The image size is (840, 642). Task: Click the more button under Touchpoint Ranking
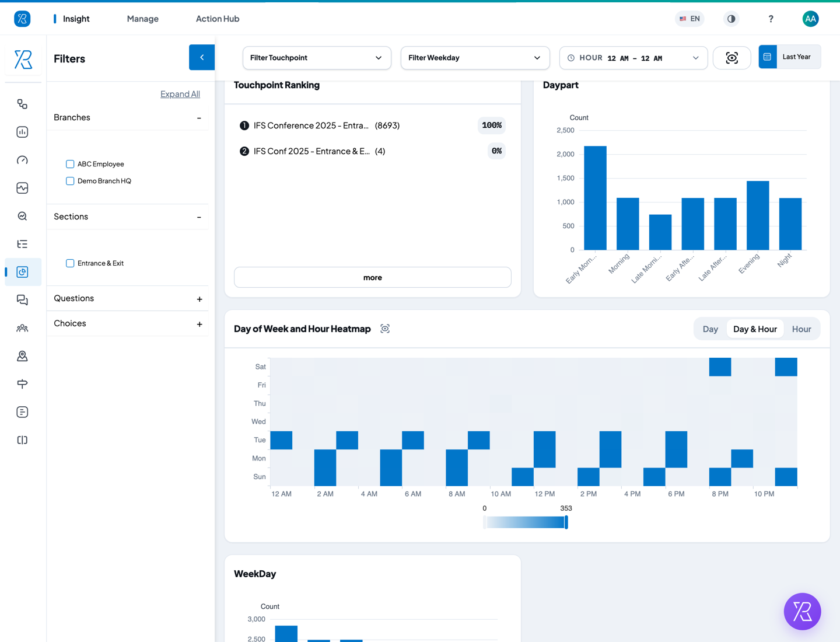pyautogui.click(x=373, y=277)
